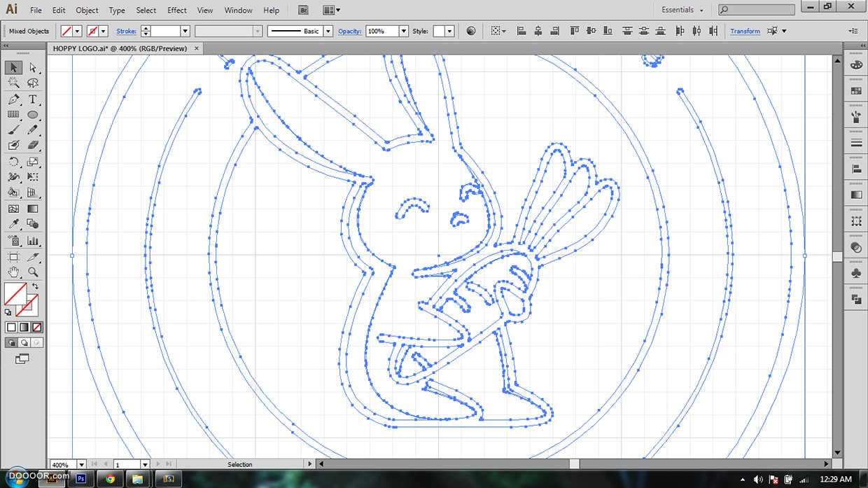Open the graphic Style dropdown
This screenshot has height=488, width=868.
(x=449, y=31)
